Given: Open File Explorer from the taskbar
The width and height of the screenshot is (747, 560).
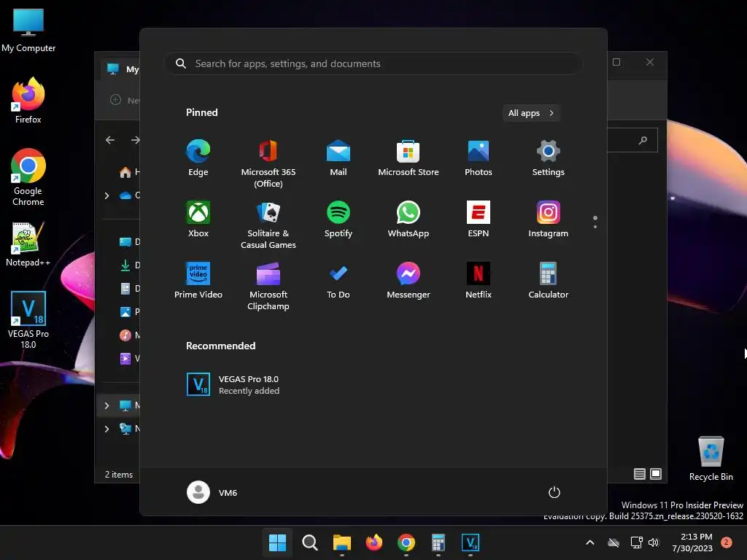Looking at the screenshot, I should 341,542.
